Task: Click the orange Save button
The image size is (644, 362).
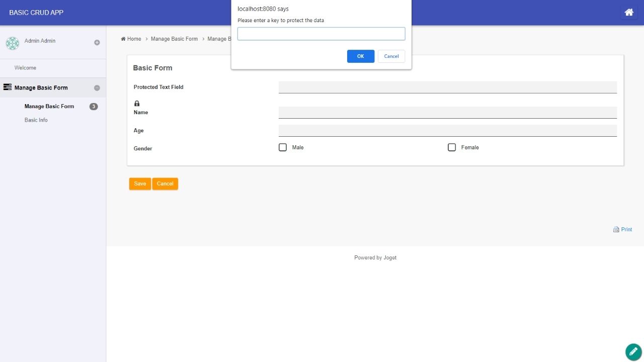Action: (140, 184)
